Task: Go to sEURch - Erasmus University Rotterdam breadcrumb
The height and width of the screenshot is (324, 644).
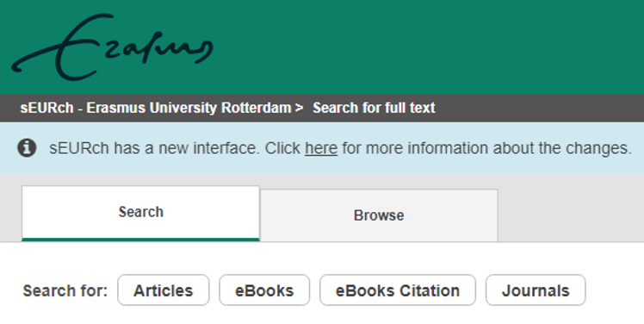Action: tap(156, 108)
